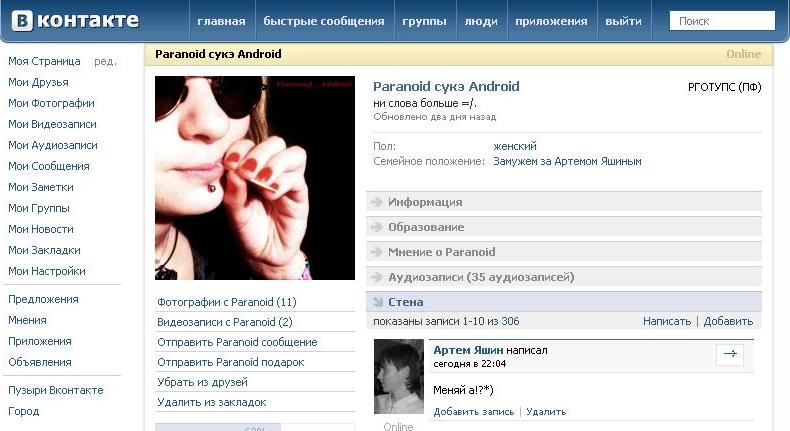Click the ред. link next to Моя Страница
This screenshot has height=431, width=790.
pos(105,61)
